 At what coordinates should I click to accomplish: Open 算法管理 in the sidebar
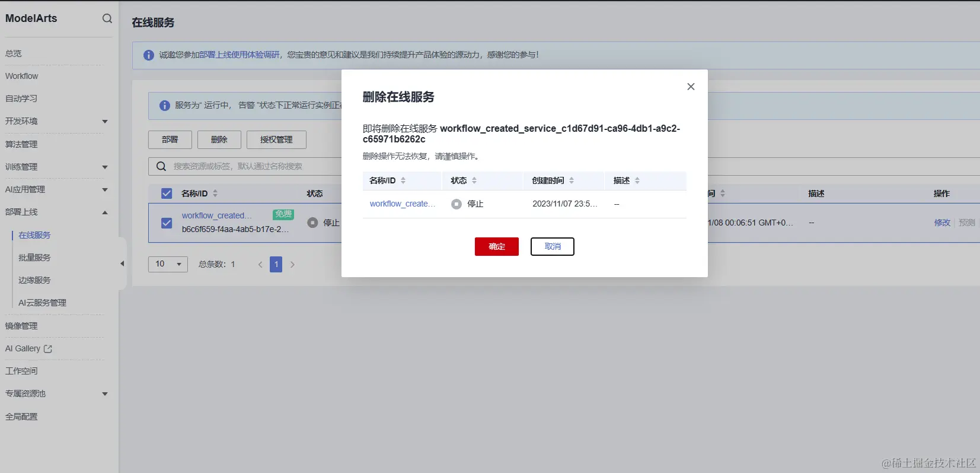coord(21,144)
